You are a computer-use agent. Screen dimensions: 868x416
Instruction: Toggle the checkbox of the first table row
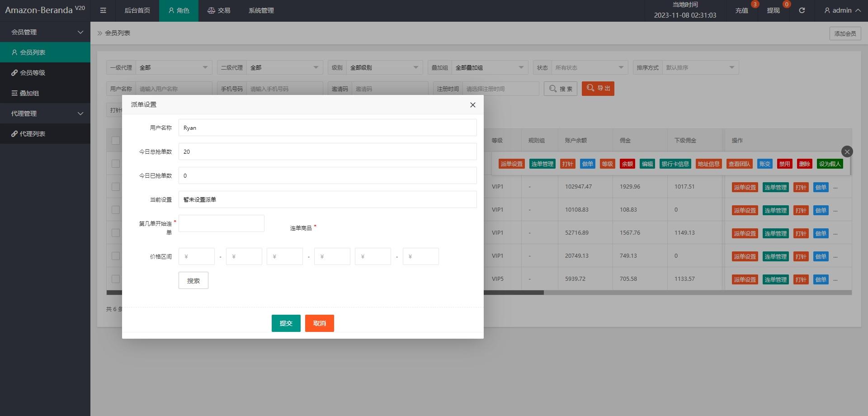click(x=116, y=164)
